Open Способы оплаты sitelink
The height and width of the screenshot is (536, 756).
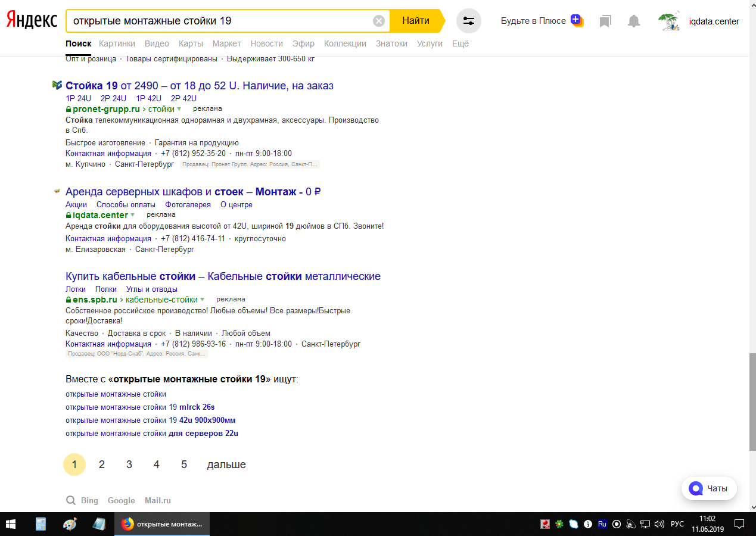click(126, 204)
